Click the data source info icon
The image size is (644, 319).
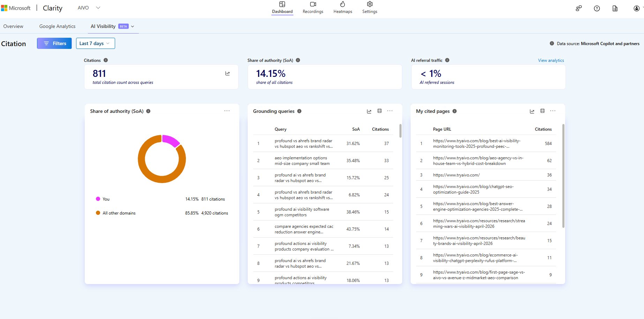[552, 43]
